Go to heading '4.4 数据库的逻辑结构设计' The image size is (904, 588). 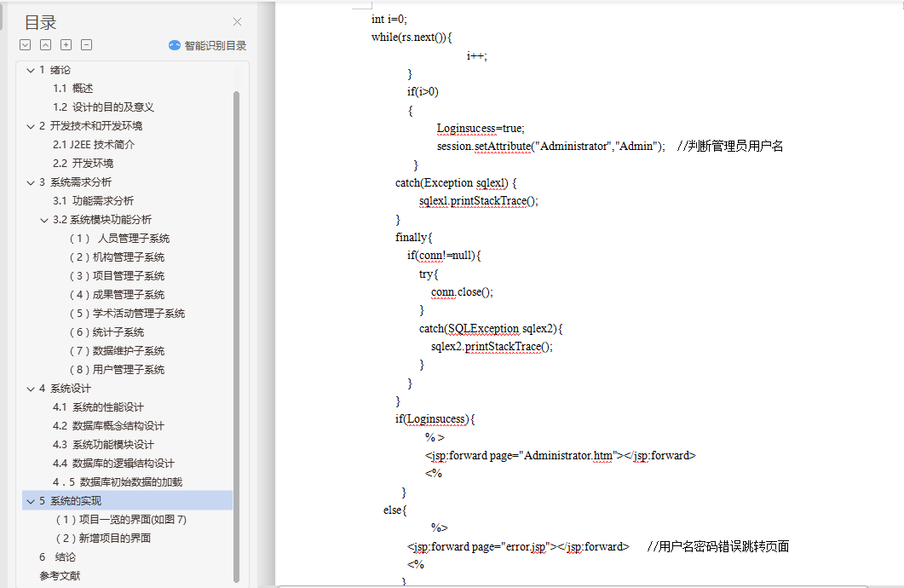click(x=113, y=464)
